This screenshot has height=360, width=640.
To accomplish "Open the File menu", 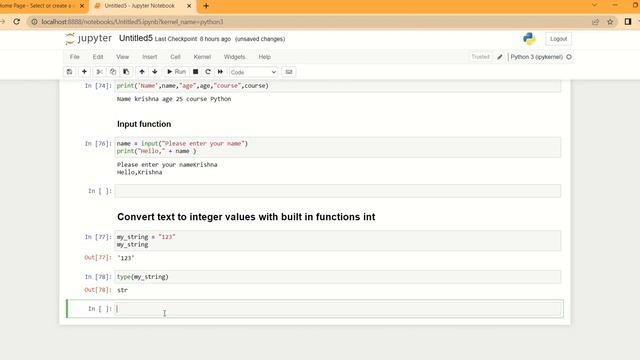I will [74, 57].
